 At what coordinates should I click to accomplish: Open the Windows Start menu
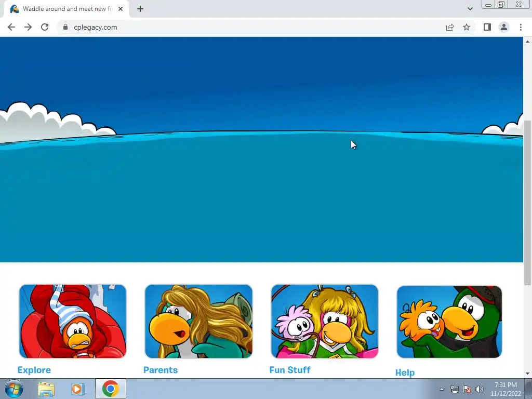point(14,389)
